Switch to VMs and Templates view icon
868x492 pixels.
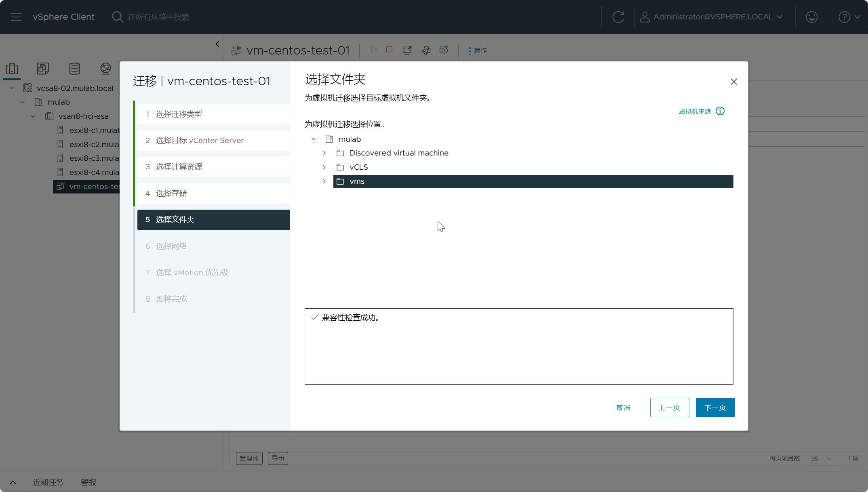click(43, 69)
